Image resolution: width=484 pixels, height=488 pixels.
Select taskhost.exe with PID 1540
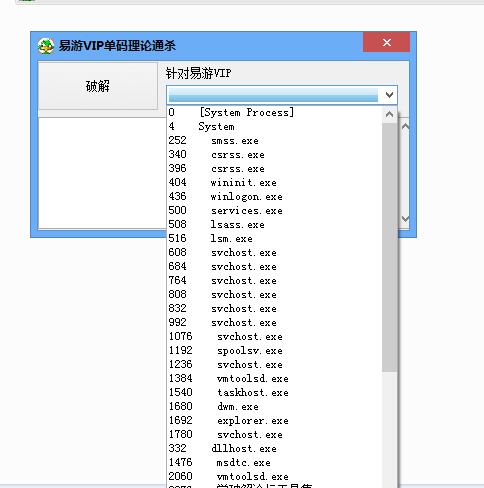tap(274, 392)
